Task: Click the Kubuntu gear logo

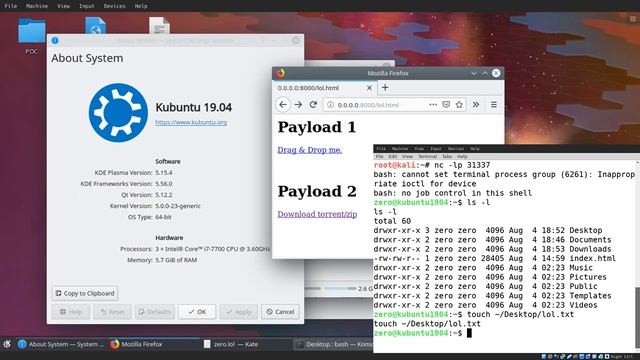Action: 118,113
